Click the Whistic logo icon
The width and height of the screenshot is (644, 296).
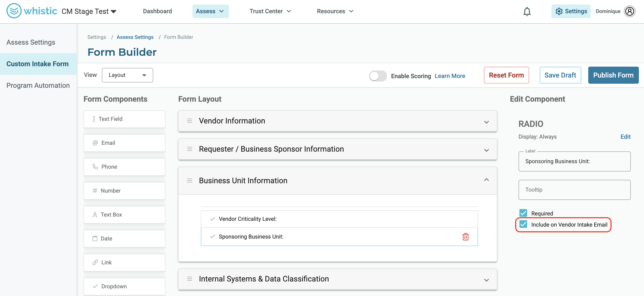pos(14,11)
